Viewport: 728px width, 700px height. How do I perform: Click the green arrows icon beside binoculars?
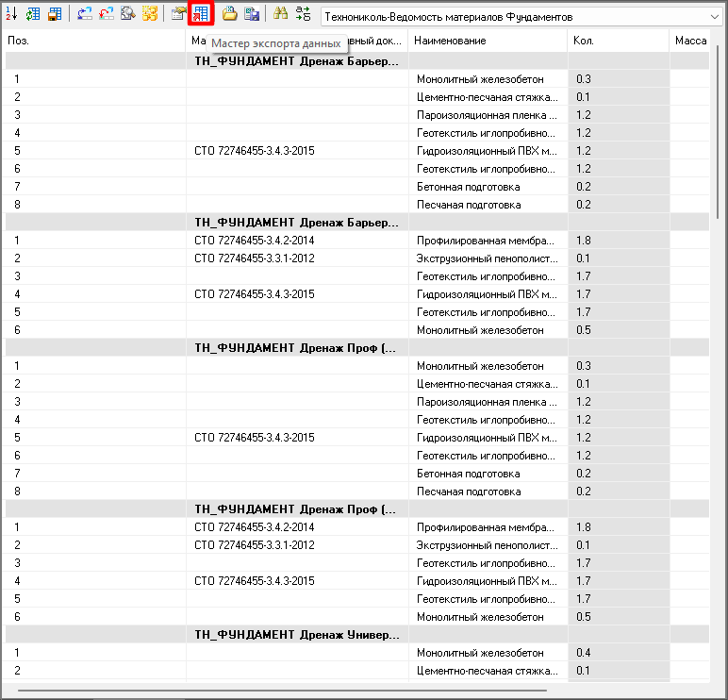pyautogui.click(x=303, y=14)
